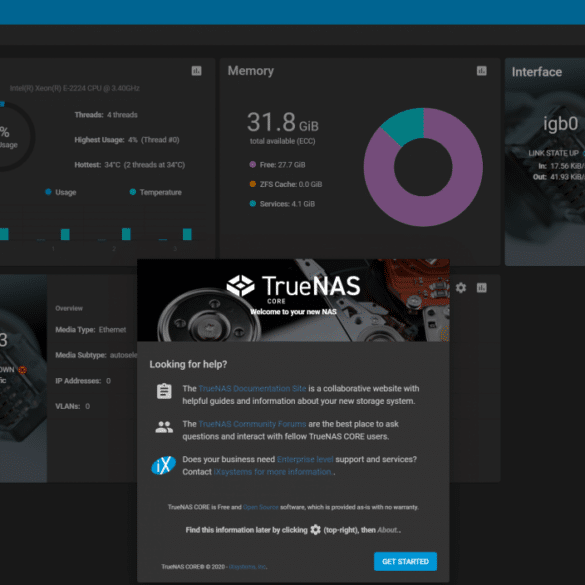Screen dimensions: 585x585
Task: Open reports icon beside lower card gear
Action: [482, 288]
